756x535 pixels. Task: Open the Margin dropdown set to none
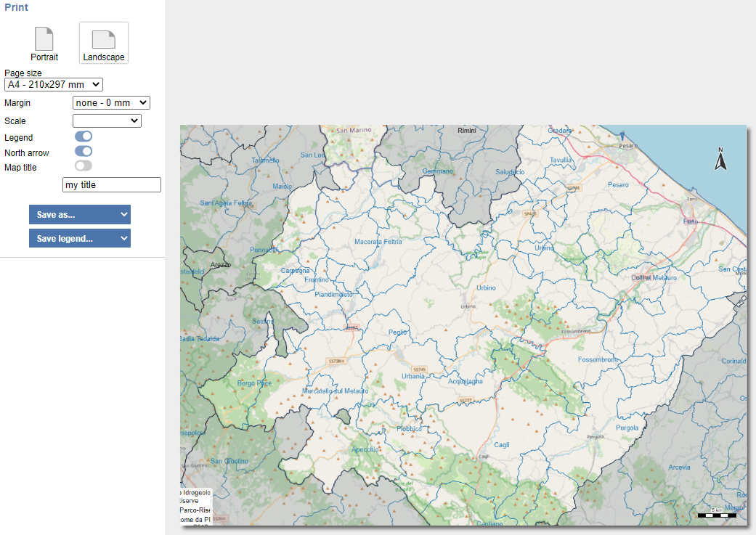coord(110,102)
